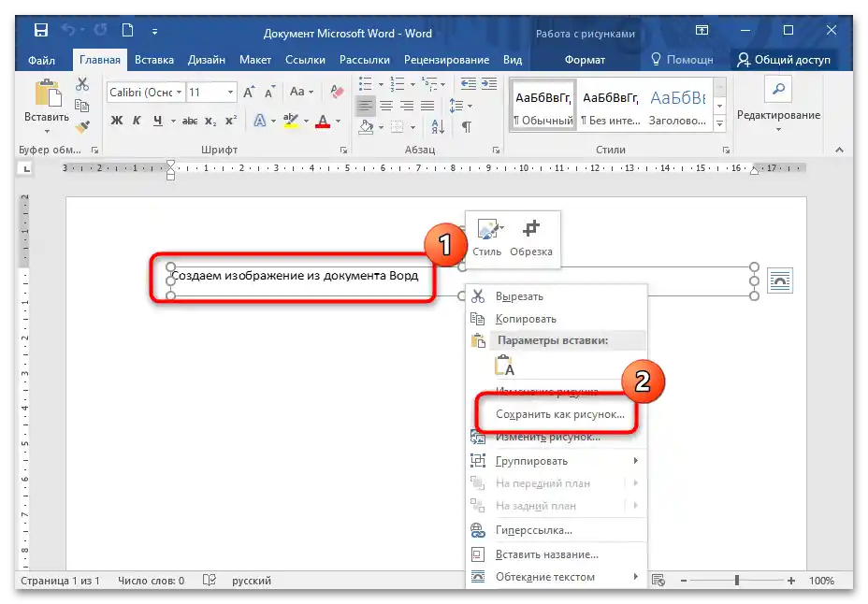Click the Общий доступ share button
Image resolution: width=868 pixels, height=604 pixels.
click(x=784, y=60)
